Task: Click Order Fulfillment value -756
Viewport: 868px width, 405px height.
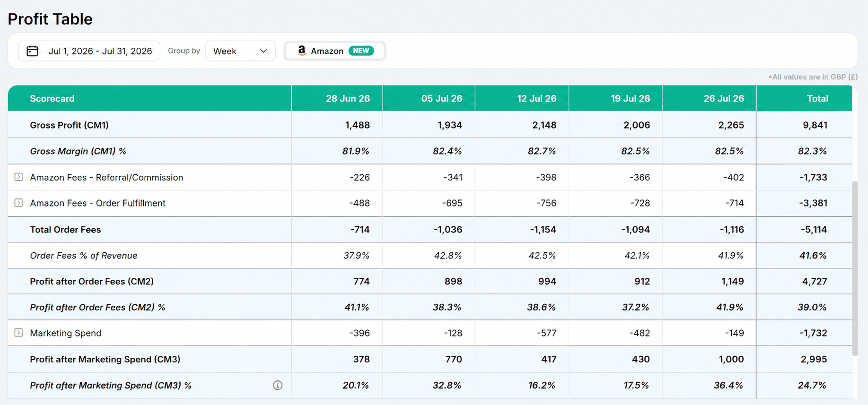Action: [x=546, y=203]
